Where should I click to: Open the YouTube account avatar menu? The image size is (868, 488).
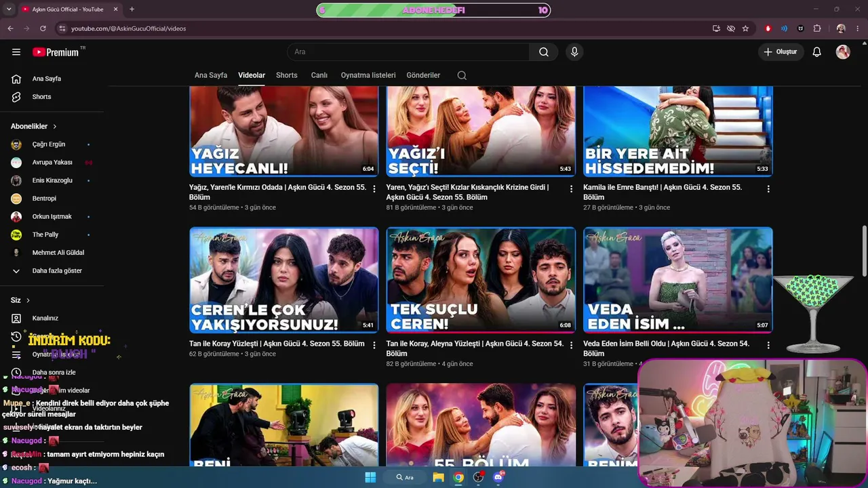pyautogui.click(x=843, y=52)
